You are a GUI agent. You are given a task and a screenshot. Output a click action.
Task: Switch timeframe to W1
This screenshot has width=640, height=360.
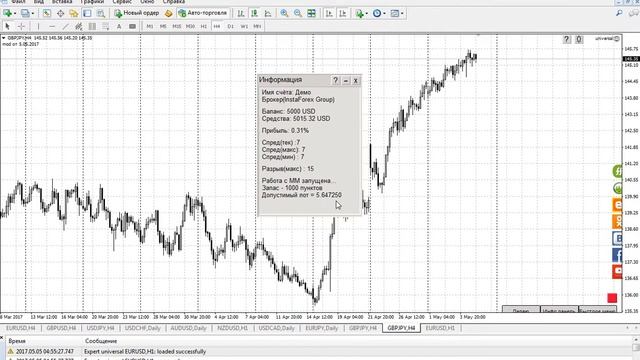244,26
